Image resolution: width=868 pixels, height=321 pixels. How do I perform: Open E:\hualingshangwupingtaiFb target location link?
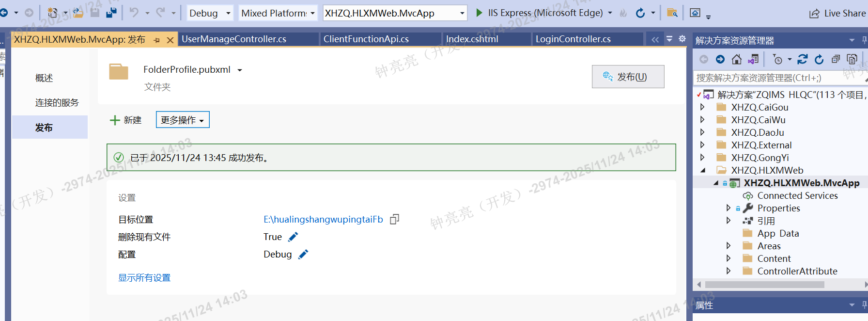coord(323,219)
